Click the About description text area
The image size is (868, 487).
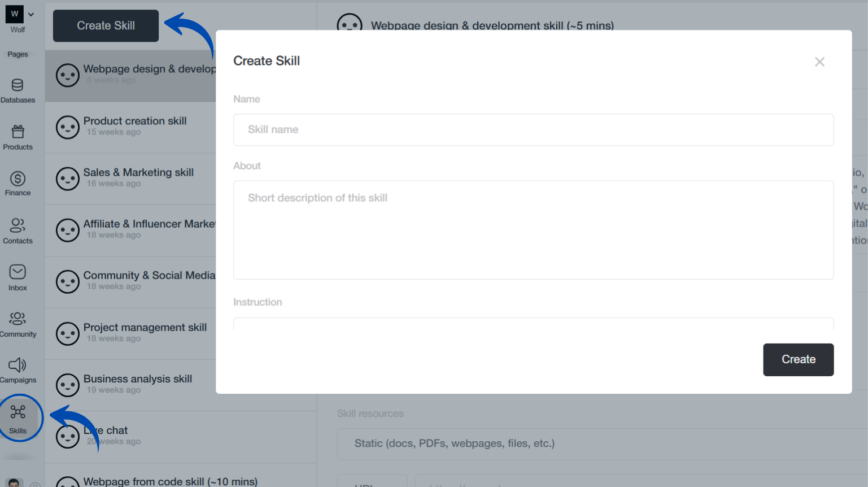point(533,229)
